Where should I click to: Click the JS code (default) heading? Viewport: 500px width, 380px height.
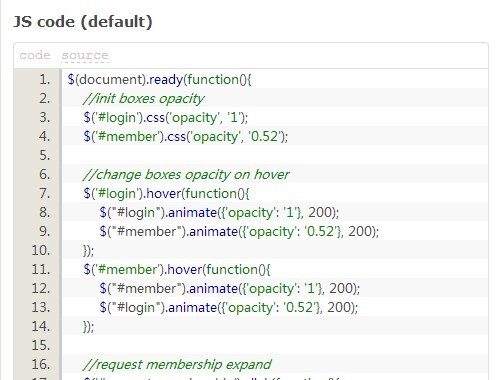coord(83,22)
